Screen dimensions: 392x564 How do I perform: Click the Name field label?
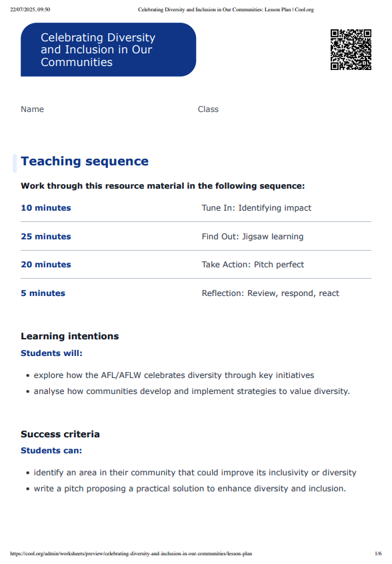(x=33, y=109)
